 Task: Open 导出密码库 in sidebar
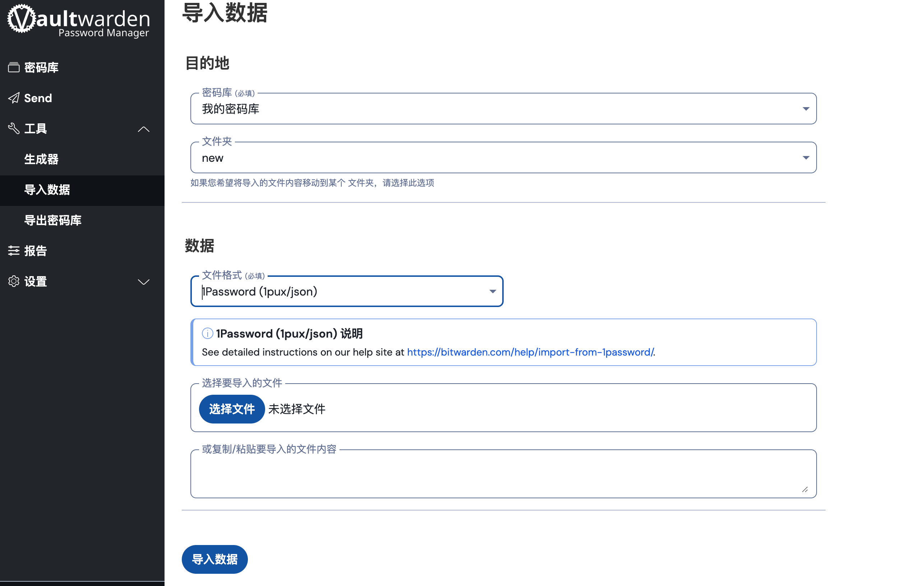point(53,220)
